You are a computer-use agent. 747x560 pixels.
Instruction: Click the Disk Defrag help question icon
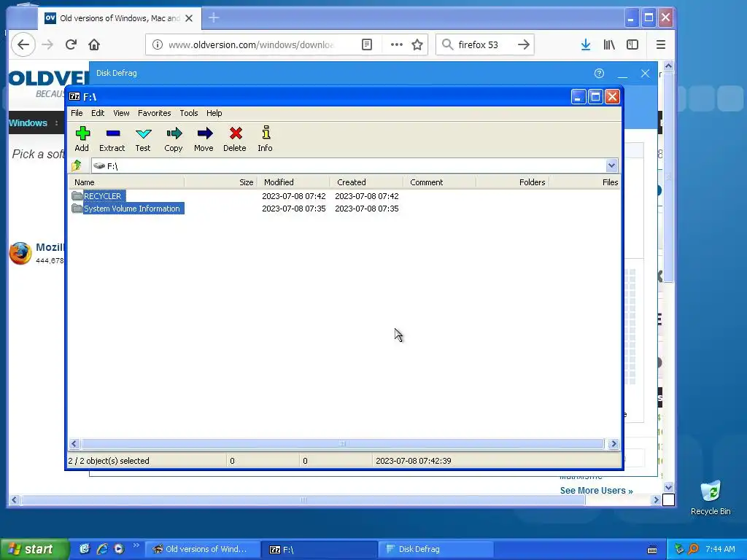pyautogui.click(x=600, y=74)
